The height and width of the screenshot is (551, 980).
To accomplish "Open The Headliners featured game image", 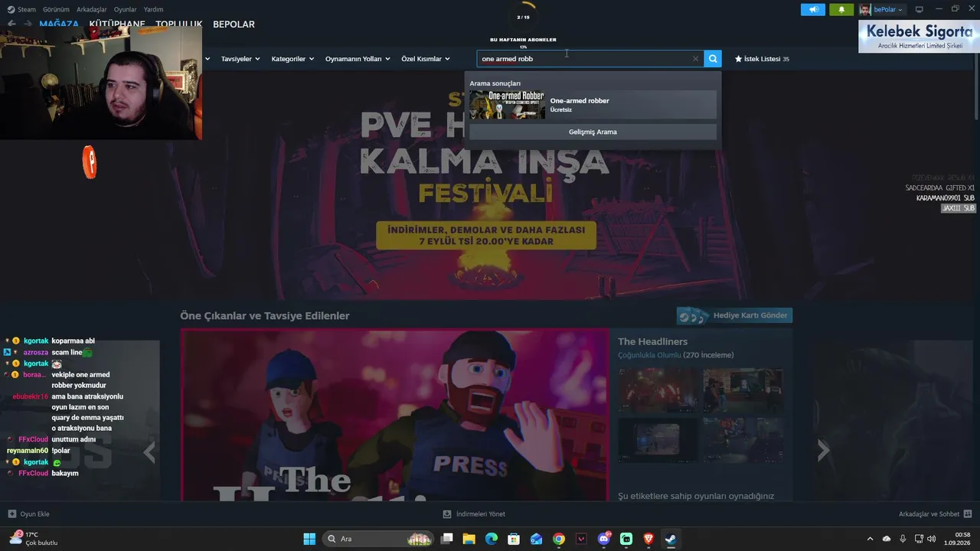I will [x=394, y=415].
